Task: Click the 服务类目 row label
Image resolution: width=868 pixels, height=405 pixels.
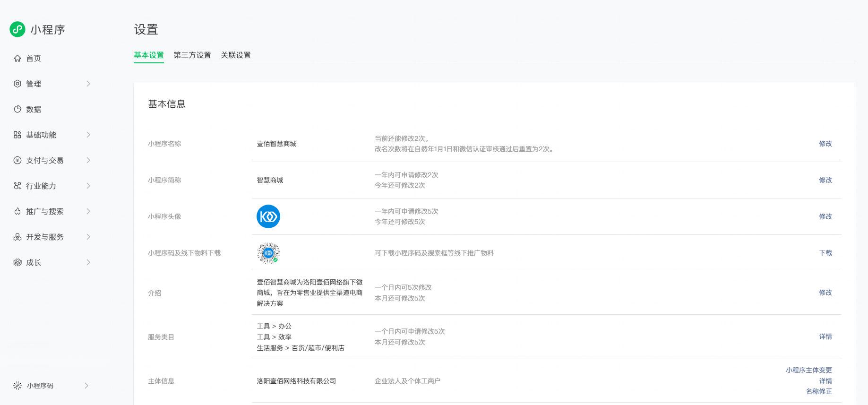Action: (x=161, y=337)
